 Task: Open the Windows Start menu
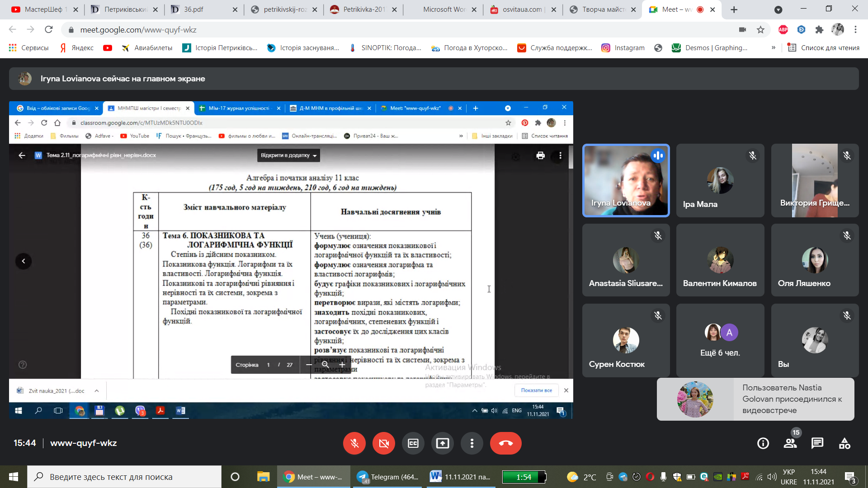click(x=14, y=477)
